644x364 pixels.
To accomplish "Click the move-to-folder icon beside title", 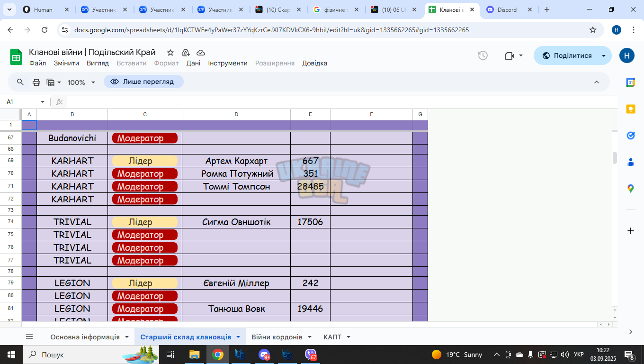I will coord(186,53).
